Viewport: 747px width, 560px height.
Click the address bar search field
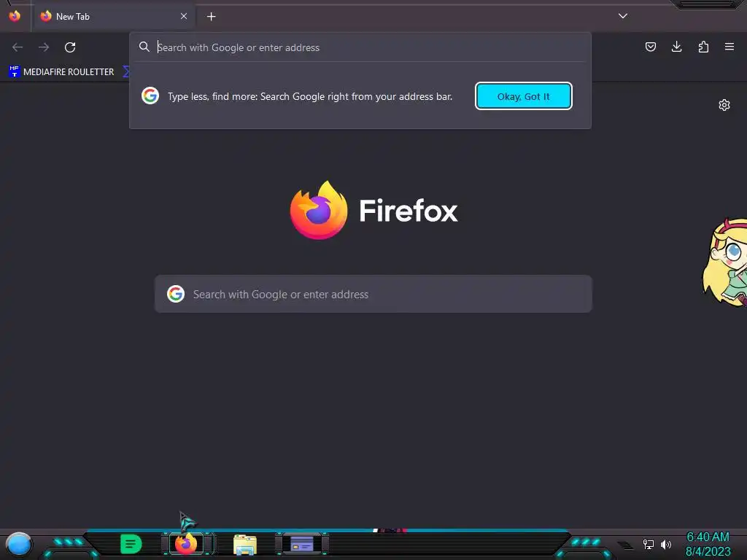[360, 47]
